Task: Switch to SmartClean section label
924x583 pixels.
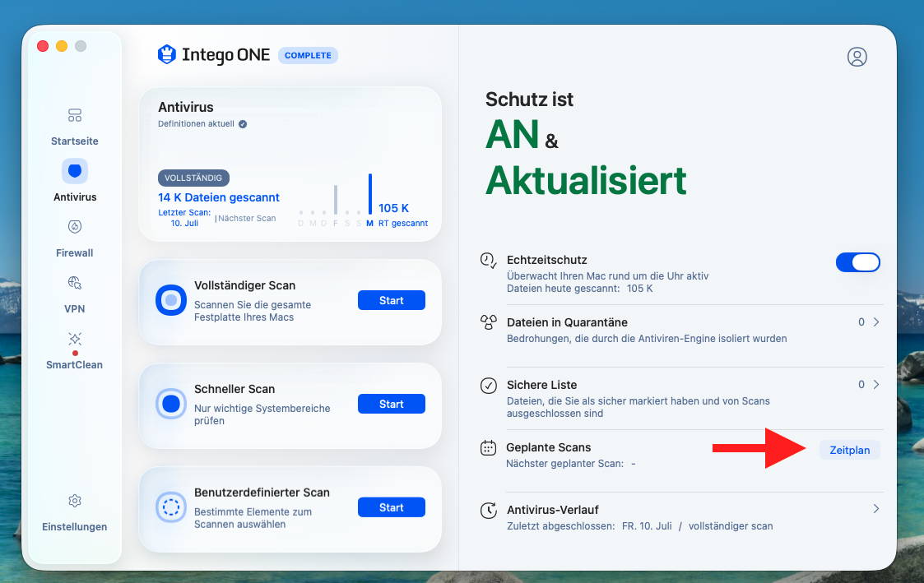Action: [x=75, y=365]
